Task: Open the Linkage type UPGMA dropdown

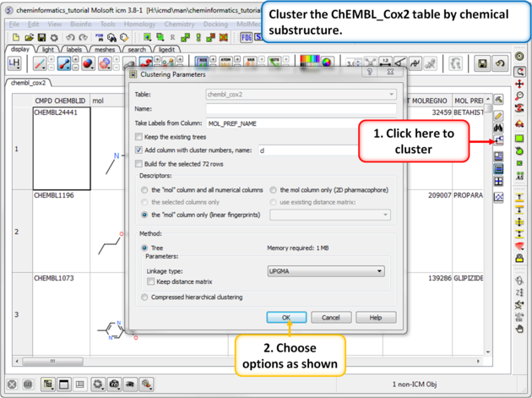Action: (325, 271)
